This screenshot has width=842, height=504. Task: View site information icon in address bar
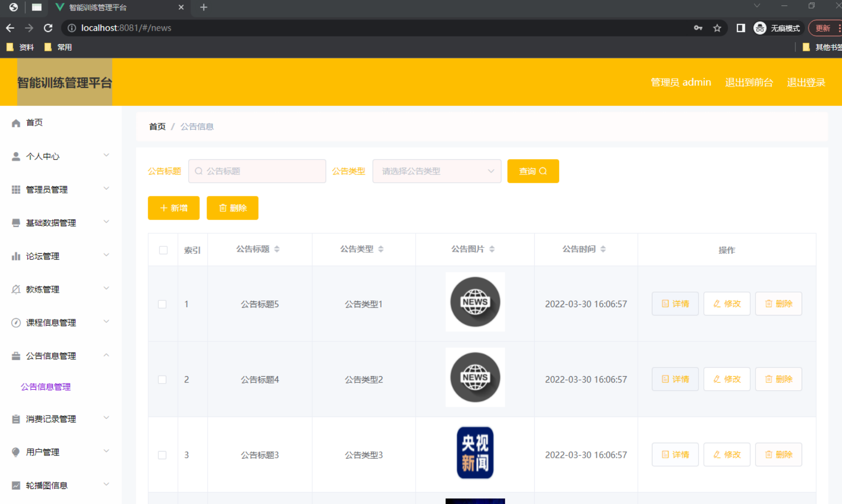pyautogui.click(x=72, y=28)
